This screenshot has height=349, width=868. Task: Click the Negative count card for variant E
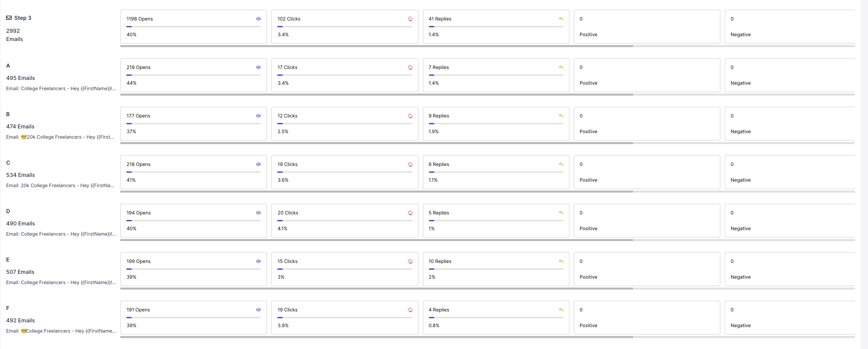click(x=789, y=269)
